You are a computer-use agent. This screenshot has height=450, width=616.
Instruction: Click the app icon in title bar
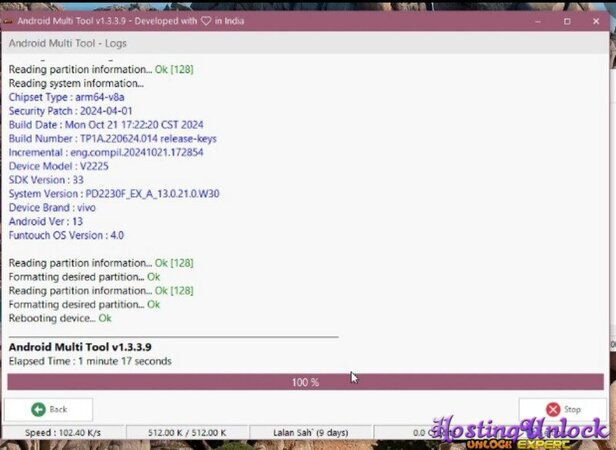pyautogui.click(x=9, y=20)
